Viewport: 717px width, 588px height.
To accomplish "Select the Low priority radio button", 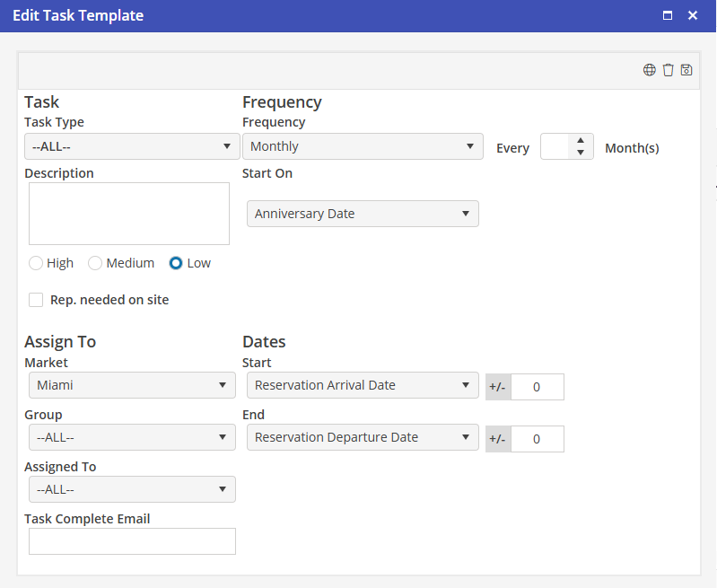I will point(176,263).
